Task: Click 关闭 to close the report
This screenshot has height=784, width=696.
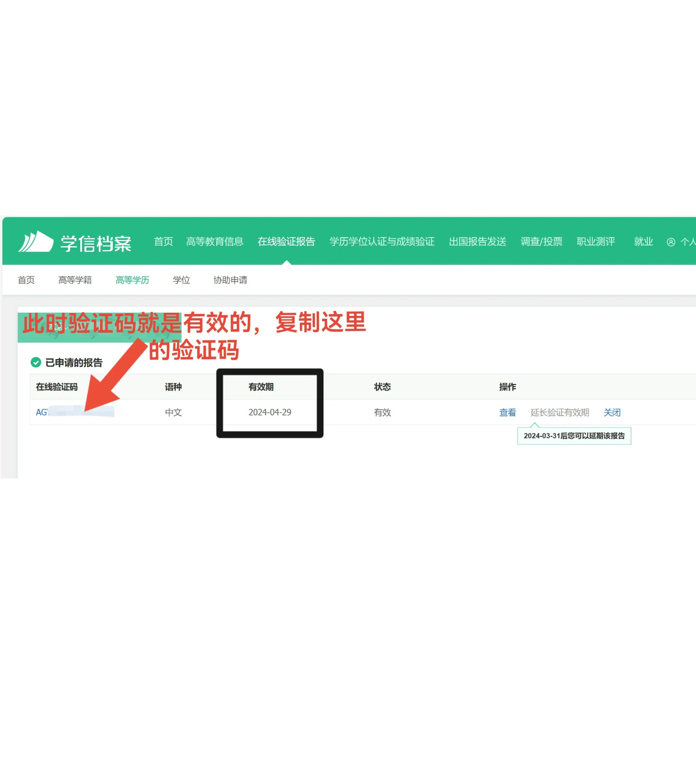Action: point(612,412)
